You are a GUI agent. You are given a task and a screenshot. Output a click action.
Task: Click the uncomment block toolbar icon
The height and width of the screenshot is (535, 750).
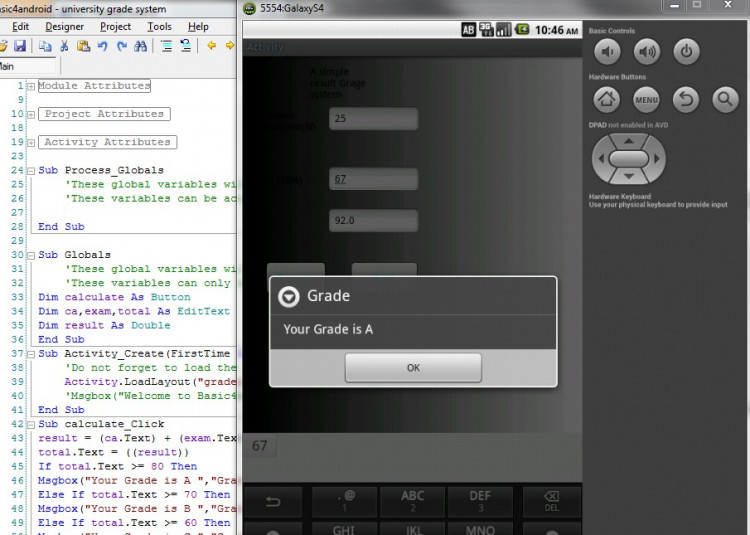186,46
